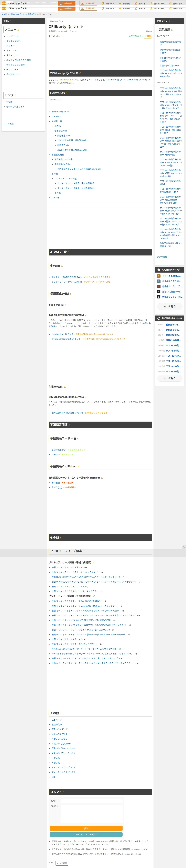
Task: Close the overlay banner with X icon
Action: (184, 548)
